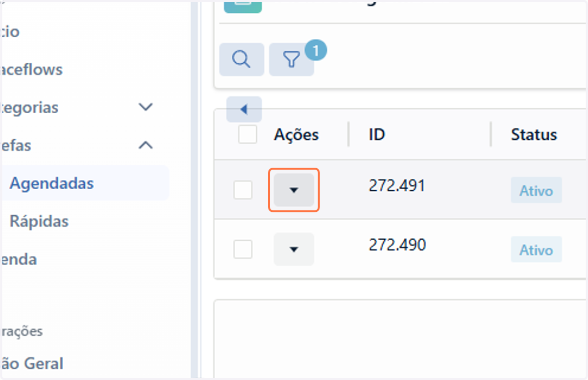This screenshot has height=380, width=588.
Task: Check the checkbox for row 272.491
Action: tap(243, 190)
